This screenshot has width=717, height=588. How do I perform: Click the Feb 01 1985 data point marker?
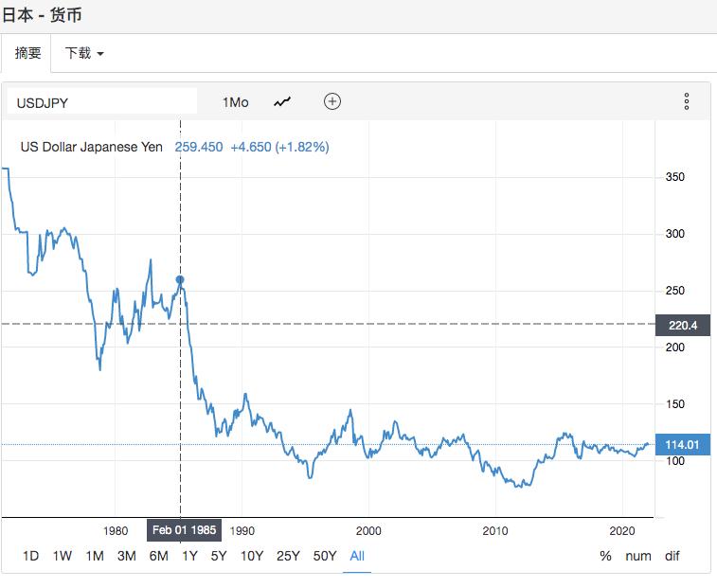tap(180, 280)
